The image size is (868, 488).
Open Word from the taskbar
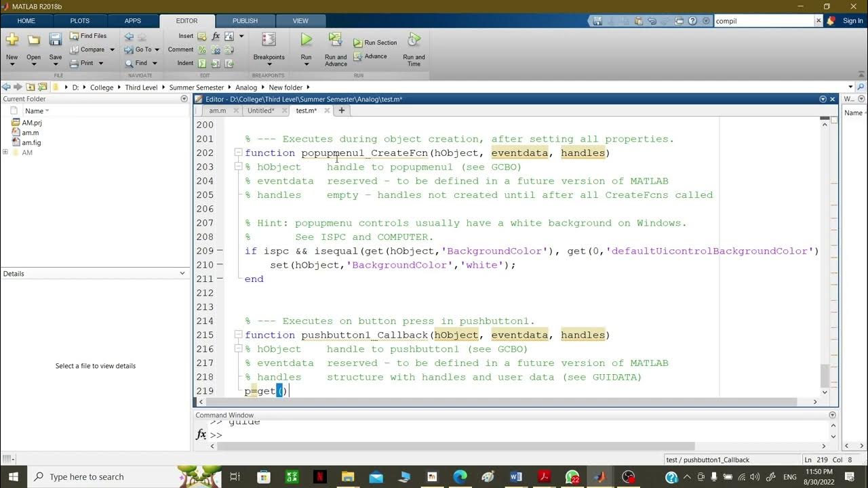pos(515,476)
